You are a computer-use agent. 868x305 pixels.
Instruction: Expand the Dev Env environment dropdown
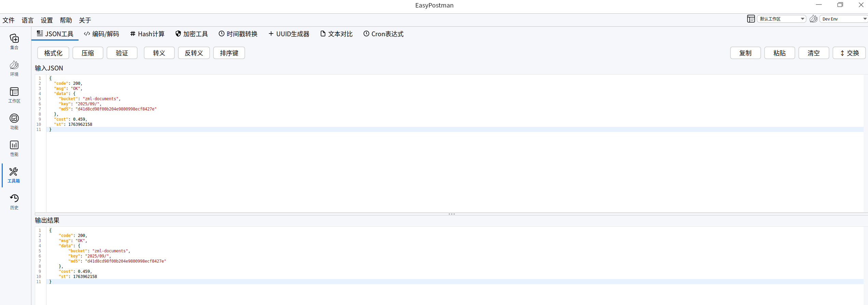tap(844, 19)
